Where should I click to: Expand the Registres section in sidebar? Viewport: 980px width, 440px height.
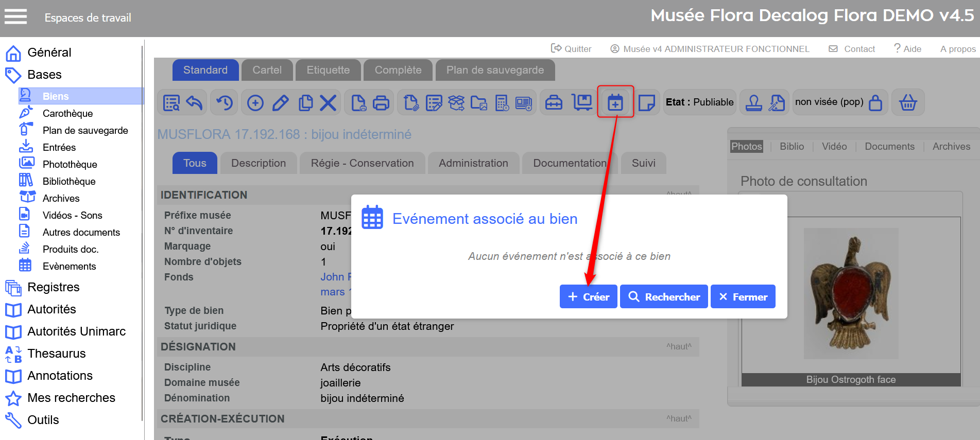pos(53,287)
